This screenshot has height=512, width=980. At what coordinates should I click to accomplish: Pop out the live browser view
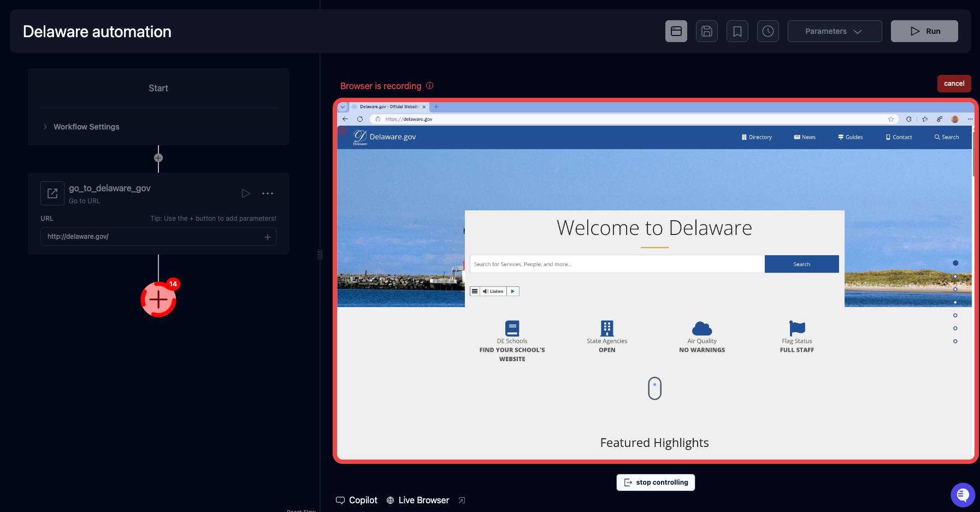pyautogui.click(x=462, y=501)
